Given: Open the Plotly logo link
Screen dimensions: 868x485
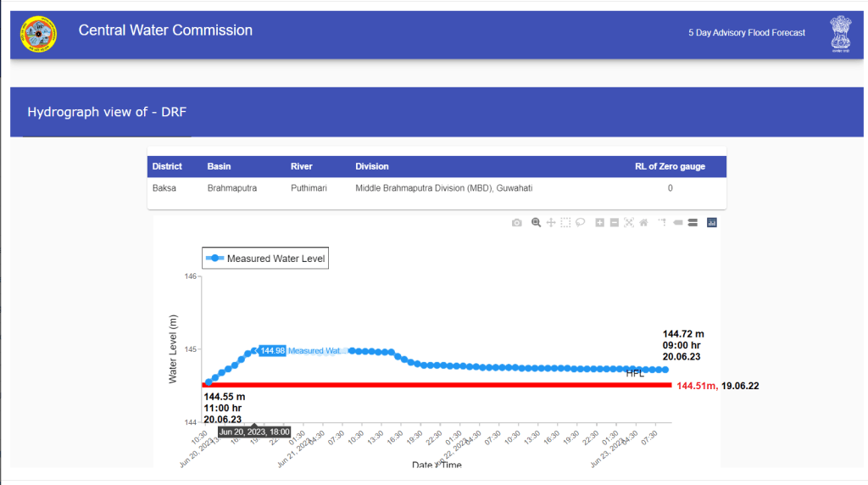Looking at the screenshot, I should (712, 223).
